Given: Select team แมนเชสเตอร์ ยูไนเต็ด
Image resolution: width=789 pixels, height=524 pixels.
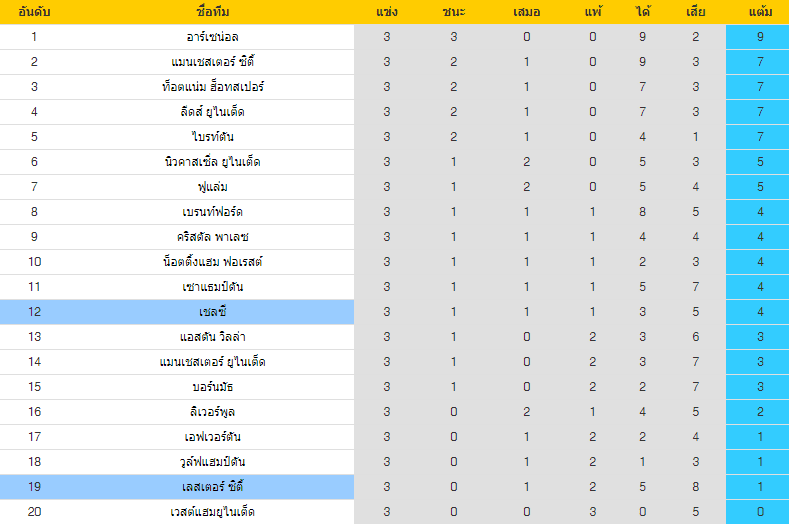Looking at the screenshot, I should pyautogui.click(x=212, y=362).
